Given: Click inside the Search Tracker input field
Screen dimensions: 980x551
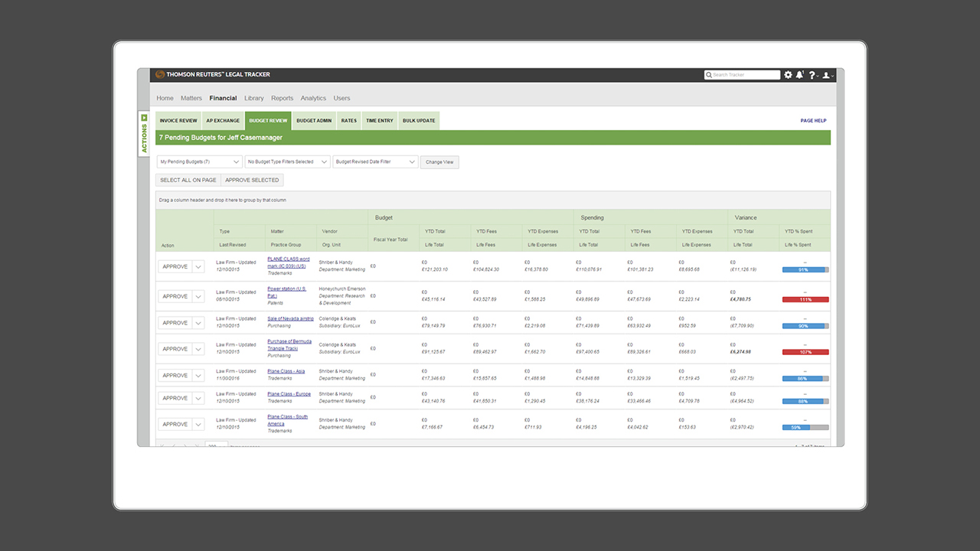Looking at the screenshot, I should 739,74.
